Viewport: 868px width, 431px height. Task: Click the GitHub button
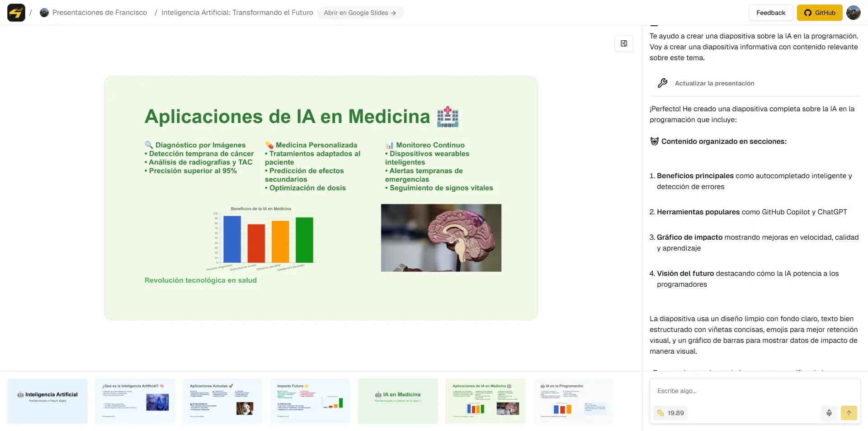tap(819, 13)
